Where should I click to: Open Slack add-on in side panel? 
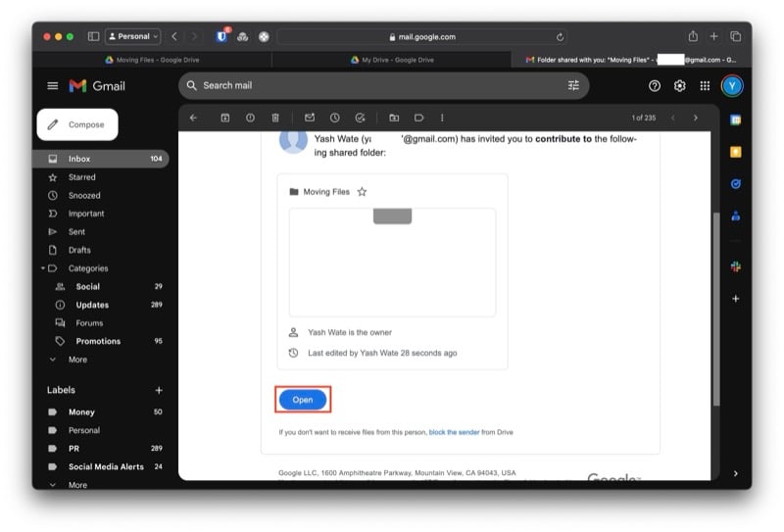(x=736, y=266)
